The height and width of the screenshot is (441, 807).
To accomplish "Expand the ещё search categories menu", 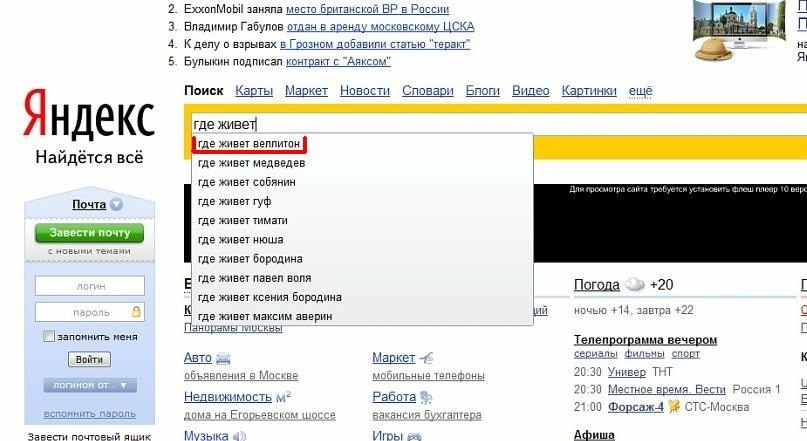I will [640, 91].
